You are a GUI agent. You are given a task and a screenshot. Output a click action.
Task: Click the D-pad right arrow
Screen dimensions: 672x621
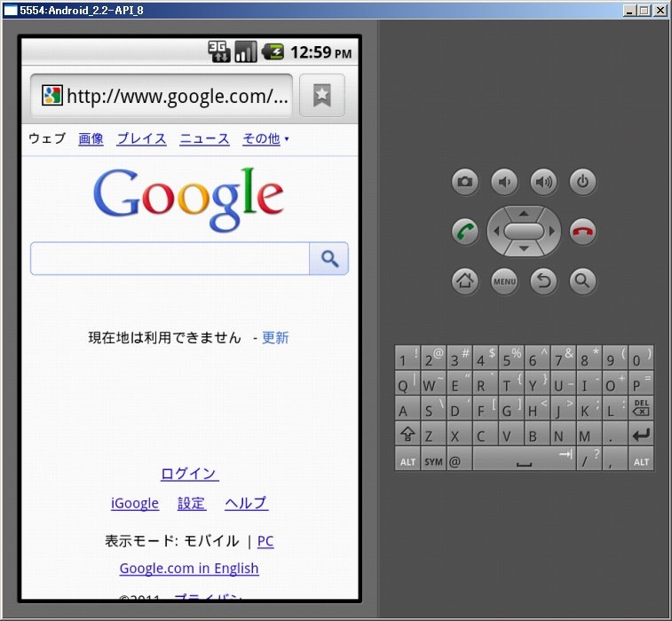point(552,232)
